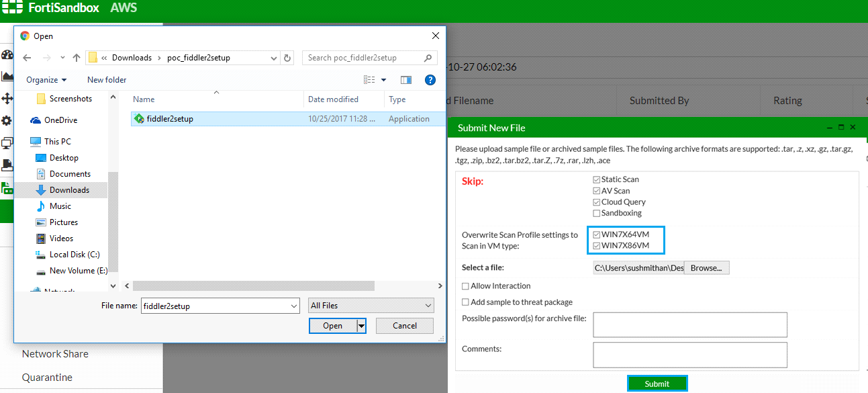Open the OneDrive folder in sidebar
The height and width of the screenshot is (393, 868).
(x=60, y=120)
